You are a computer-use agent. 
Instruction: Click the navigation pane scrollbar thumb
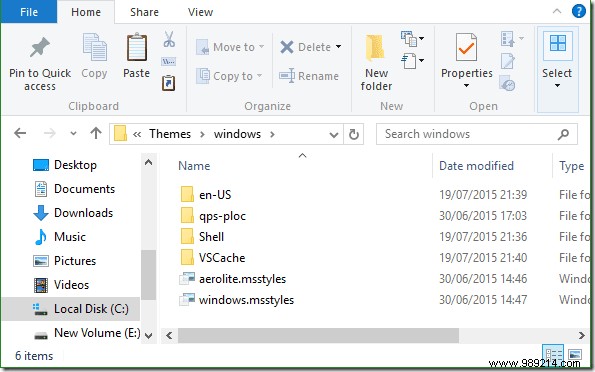tap(149, 275)
